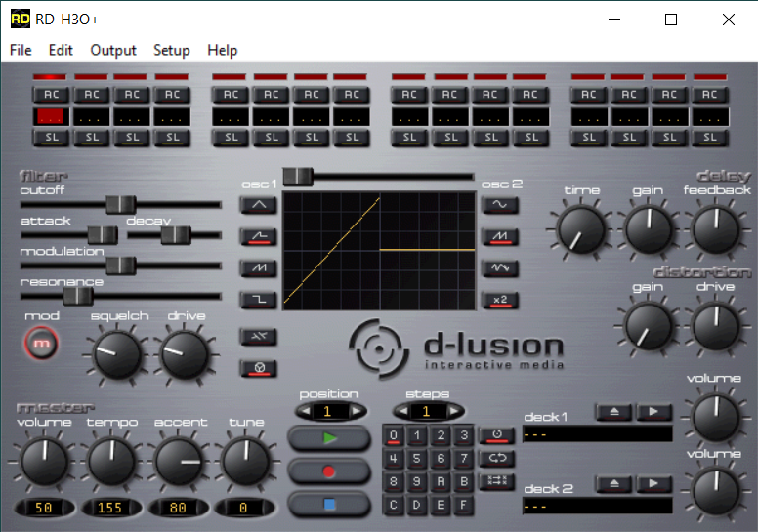
Task: Select osc 1 triangle waveform button
Action: coord(259,205)
